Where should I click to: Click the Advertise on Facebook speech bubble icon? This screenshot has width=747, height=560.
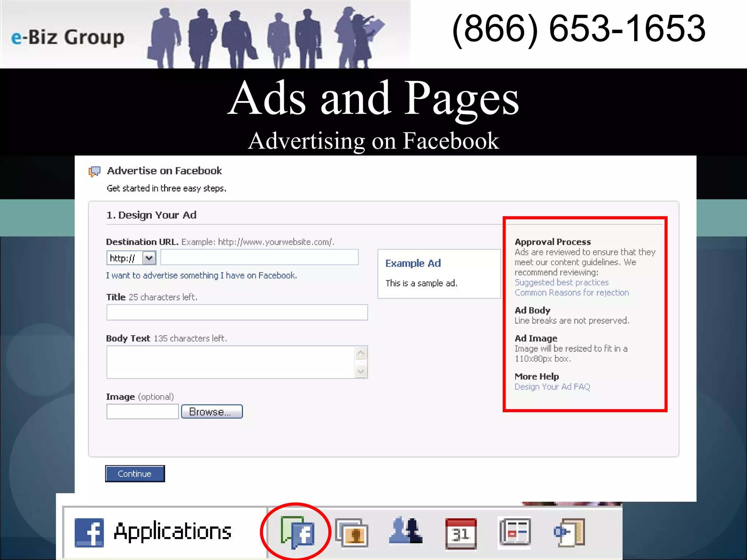point(94,171)
